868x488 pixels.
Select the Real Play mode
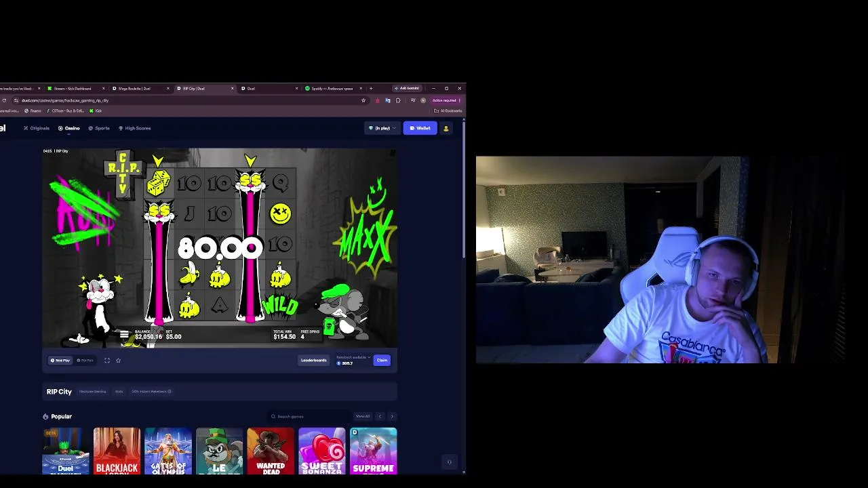coord(60,361)
